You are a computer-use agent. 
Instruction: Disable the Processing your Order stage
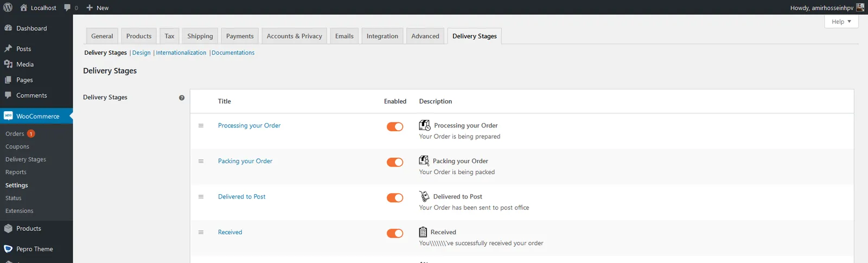[395, 126]
